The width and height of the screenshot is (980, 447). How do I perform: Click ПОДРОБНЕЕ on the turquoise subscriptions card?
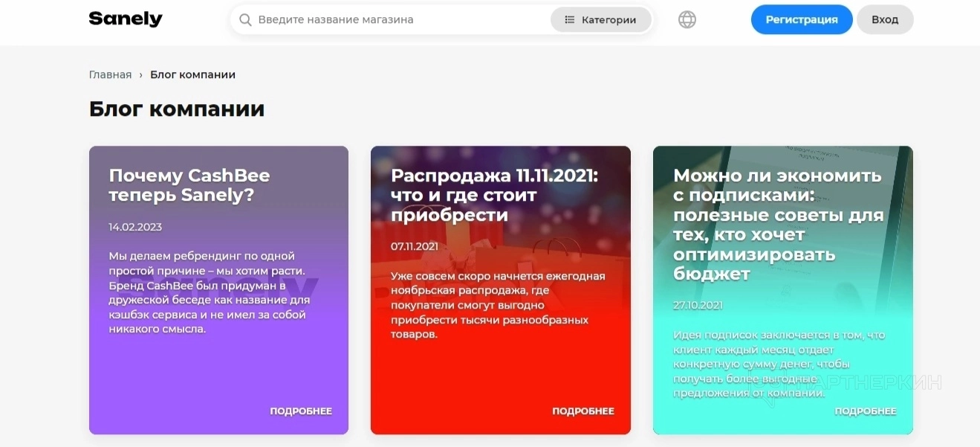[x=866, y=411]
